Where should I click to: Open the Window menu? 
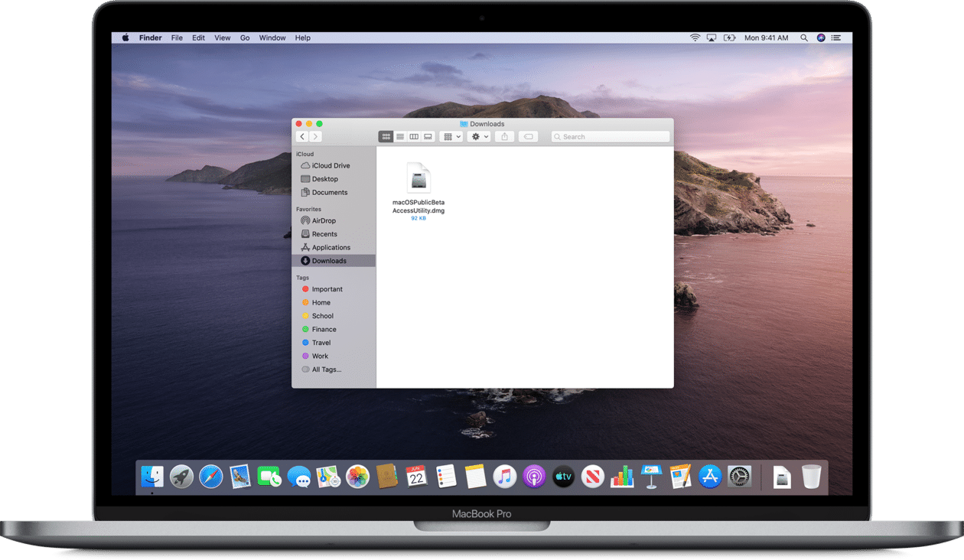[x=272, y=37]
